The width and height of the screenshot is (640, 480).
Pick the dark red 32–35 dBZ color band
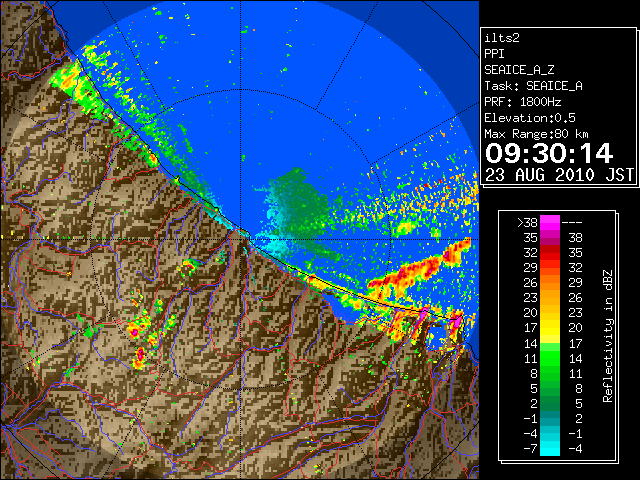tap(550, 253)
